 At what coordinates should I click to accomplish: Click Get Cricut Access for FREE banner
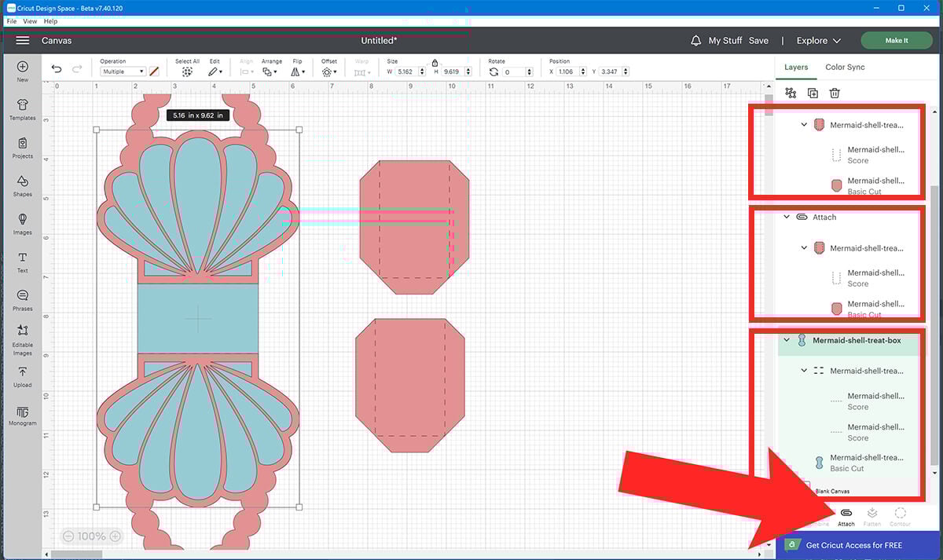[x=853, y=545]
